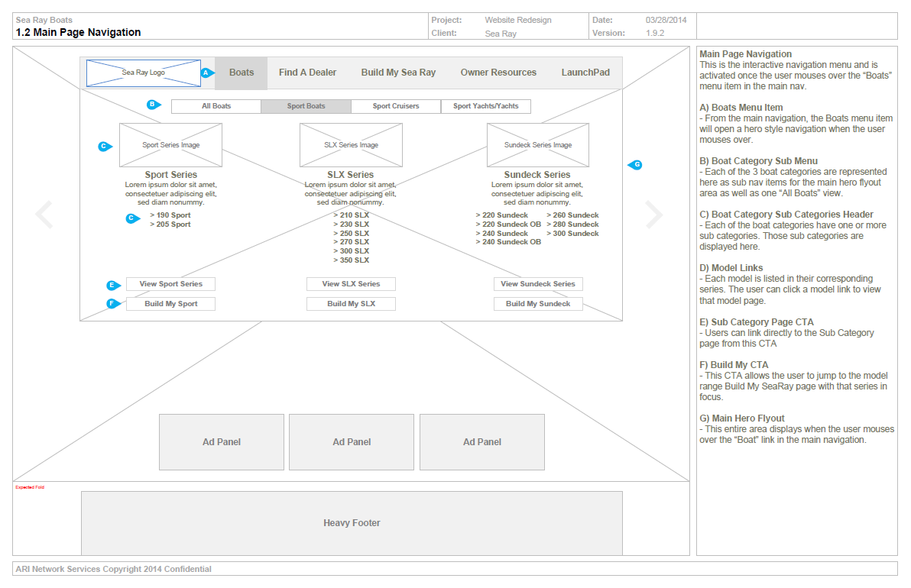This screenshot has width=911, height=588.
Task: Open the 190 Sport model link
Action: (170, 215)
